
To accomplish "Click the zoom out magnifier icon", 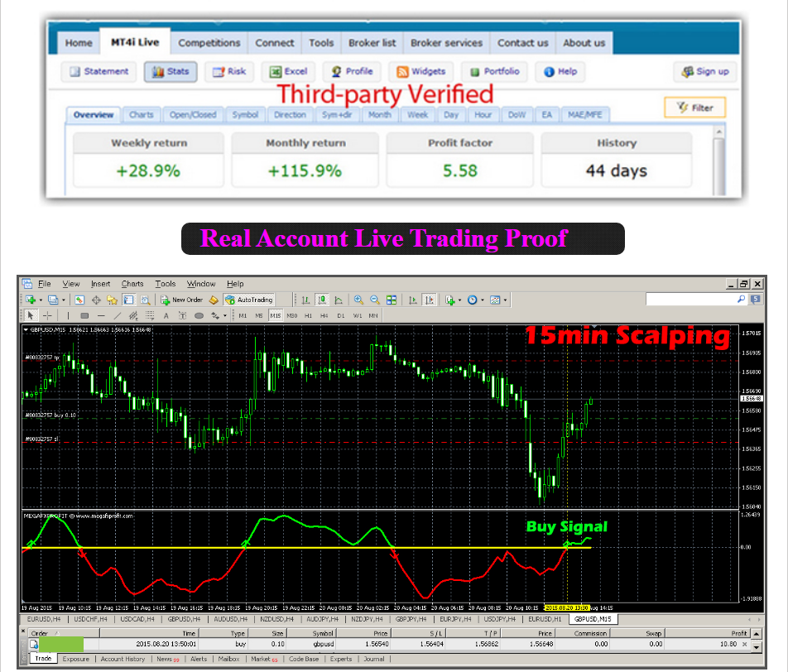I will click(x=374, y=300).
